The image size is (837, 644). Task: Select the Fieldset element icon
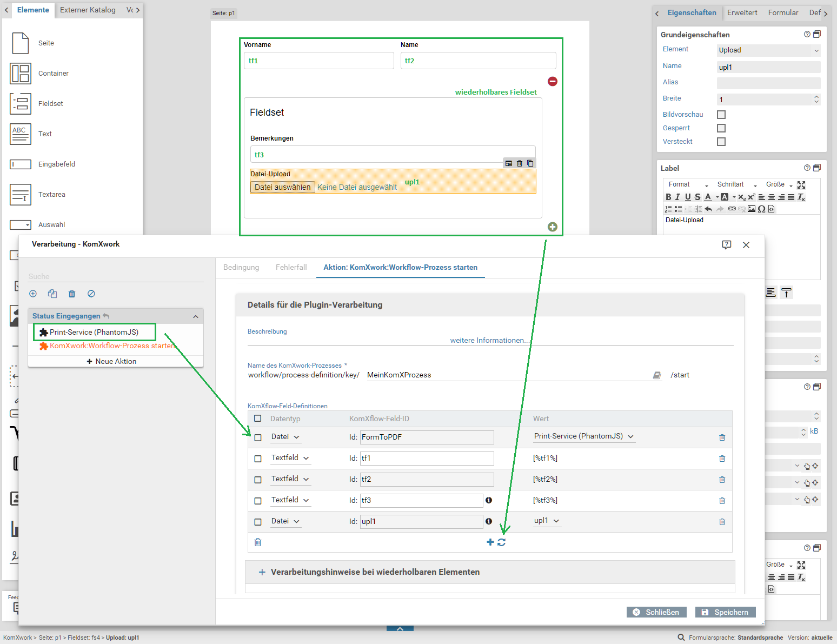[20, 104]
